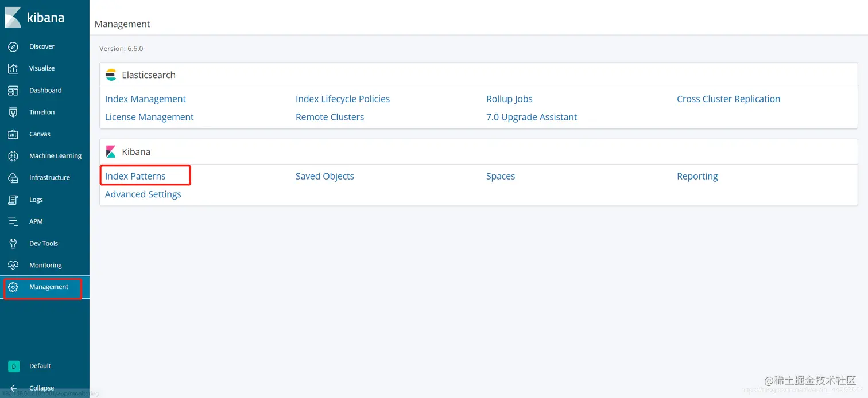Open the Dashboard nav item
868x398 pixels.
pyautogui.click(x=45, y=91)
